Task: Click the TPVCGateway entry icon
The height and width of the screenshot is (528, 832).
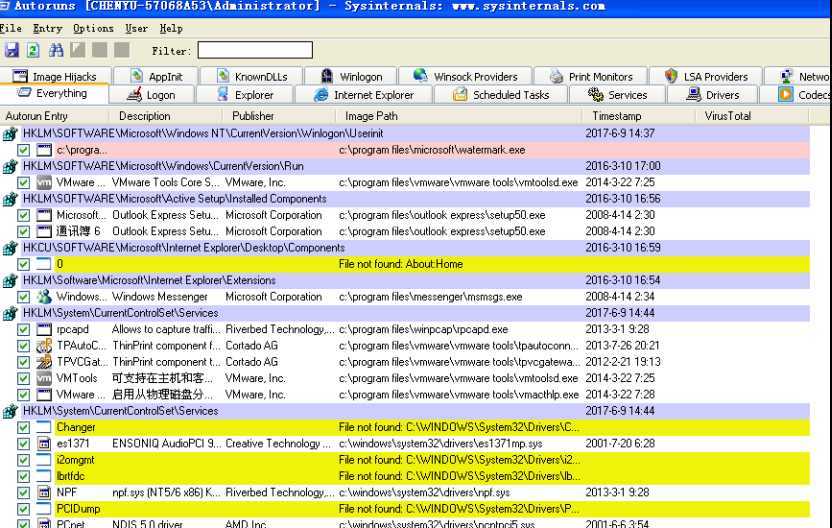Action: (44, 362)
